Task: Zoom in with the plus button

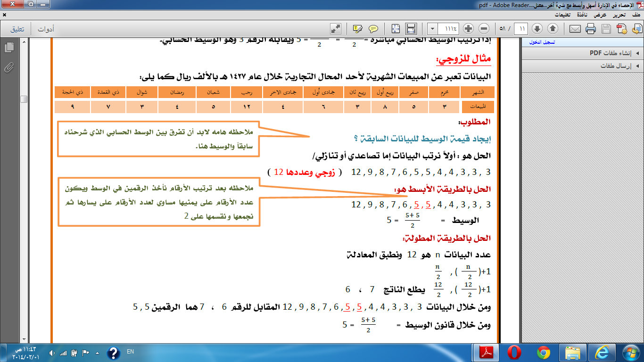Action: point(468,29)
